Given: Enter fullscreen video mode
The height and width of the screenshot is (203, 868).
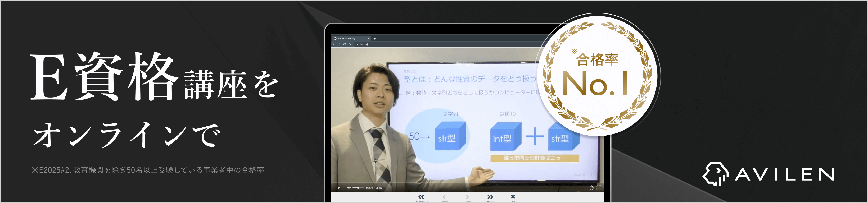Looking at the screenshot, I should click(x=599, y=188).
